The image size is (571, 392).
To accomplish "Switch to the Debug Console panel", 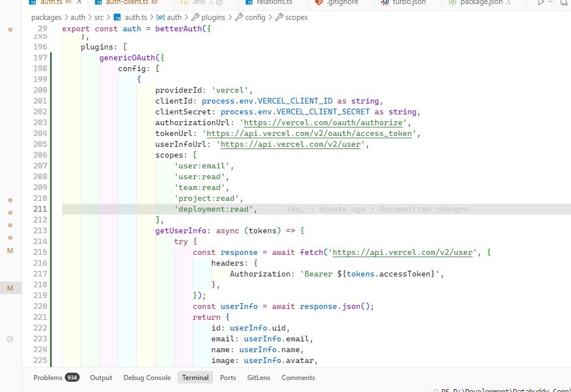I will [147, 377].
